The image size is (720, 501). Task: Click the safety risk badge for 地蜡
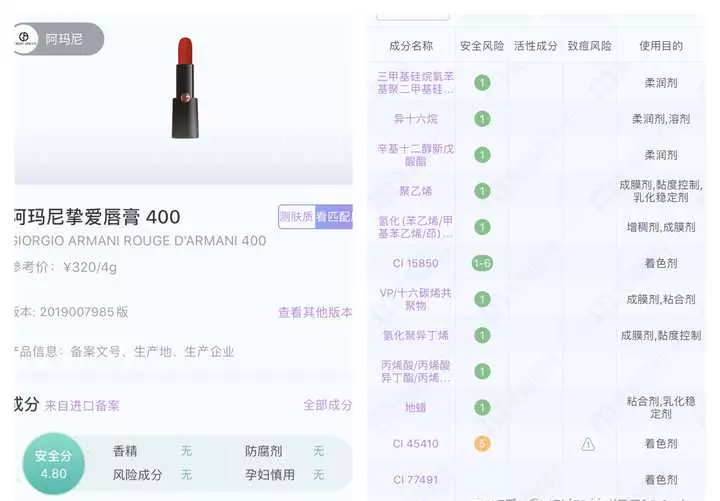tap(482, 407)
